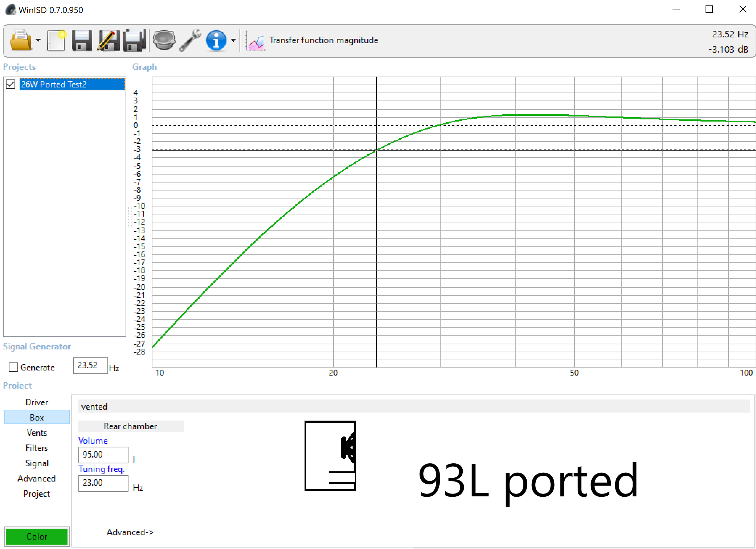Save the current project
This screenshot has width=756, height=549.
(x=82, y=40)
